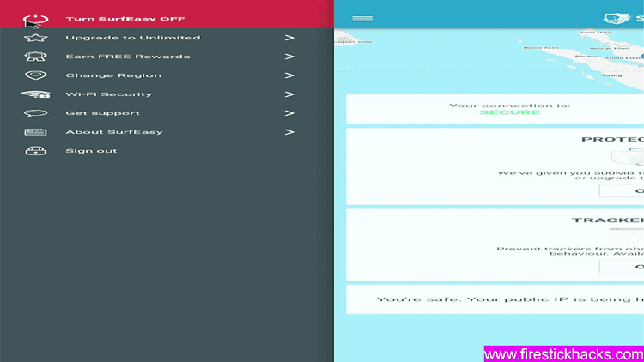644x362 pixels.
Task: Click the SECURE connection status text
Action: pyautogui.click(x=510, y=112)
